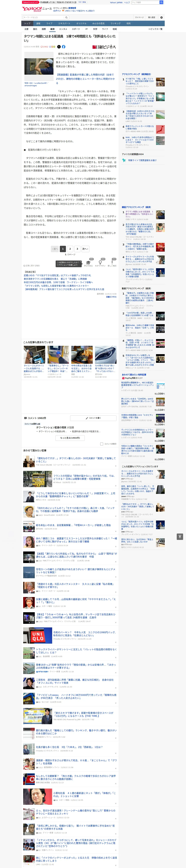The height and width of the screenshot is (868, 186).
Task: Open the エキスパート tab
Action: [x=64, y=24]
